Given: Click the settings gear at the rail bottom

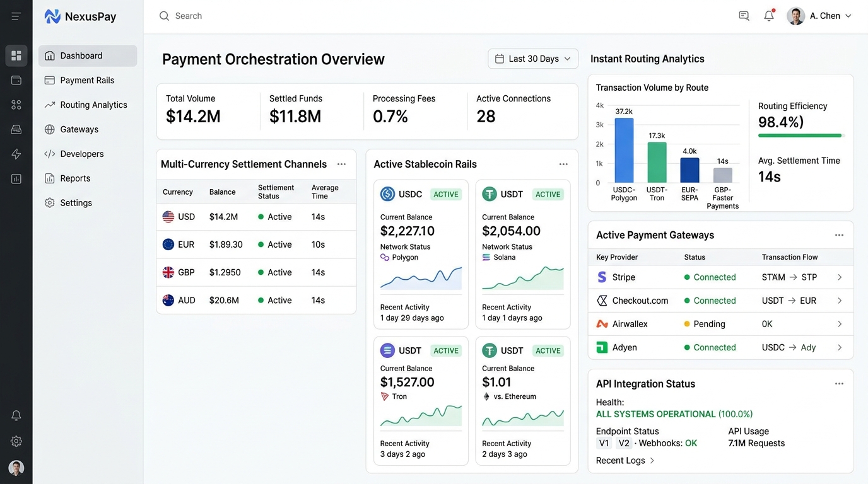Looking at the screenshot, I should [16, 441].
